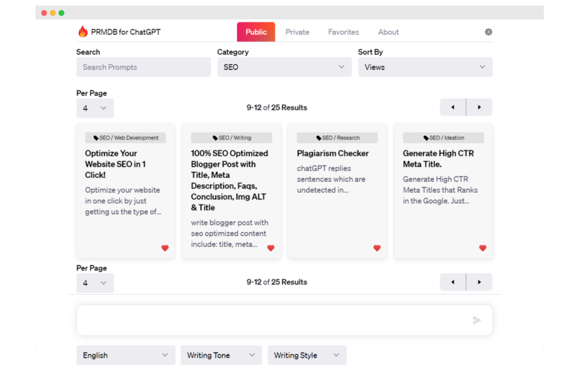Open the Writing Tone dropdown
The height and width of the screenshot is (368, 588).
tap(221, 355)
